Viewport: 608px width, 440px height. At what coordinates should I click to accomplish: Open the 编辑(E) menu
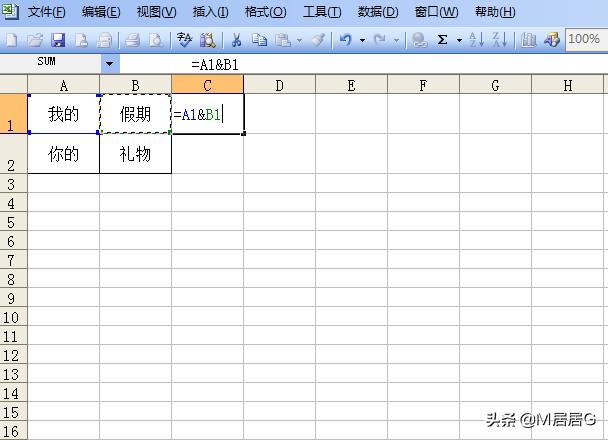pyautogui.click(x=101, y=12)
